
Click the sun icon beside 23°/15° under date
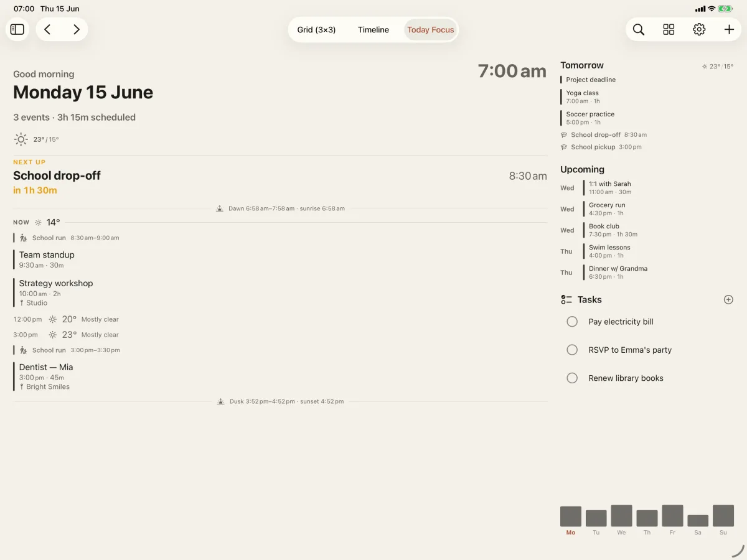tap(21, 139)
